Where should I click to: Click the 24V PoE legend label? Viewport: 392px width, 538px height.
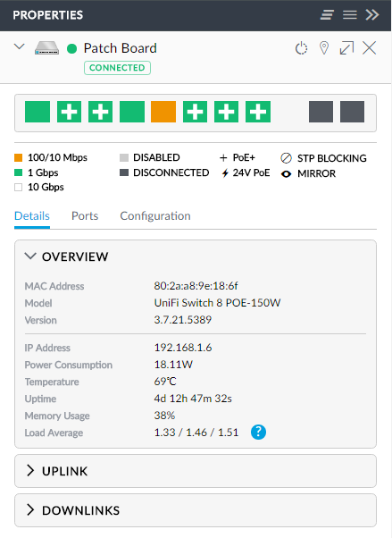[252, 172]
